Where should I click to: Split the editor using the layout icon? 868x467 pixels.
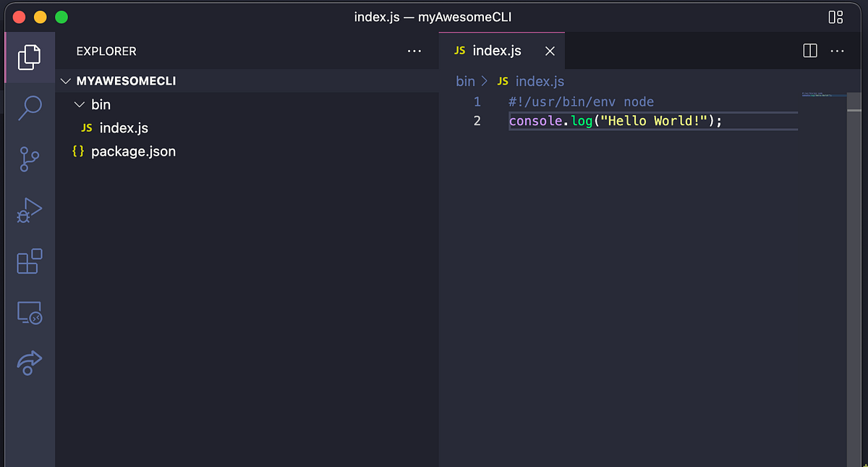809,51
